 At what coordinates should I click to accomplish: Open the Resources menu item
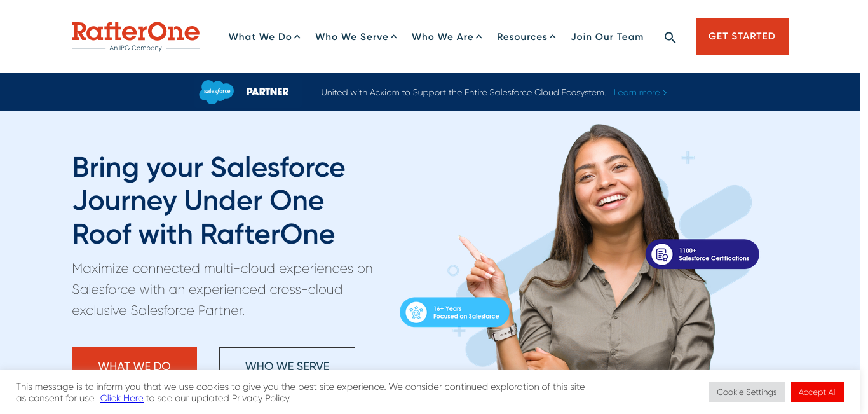[522, 37]
